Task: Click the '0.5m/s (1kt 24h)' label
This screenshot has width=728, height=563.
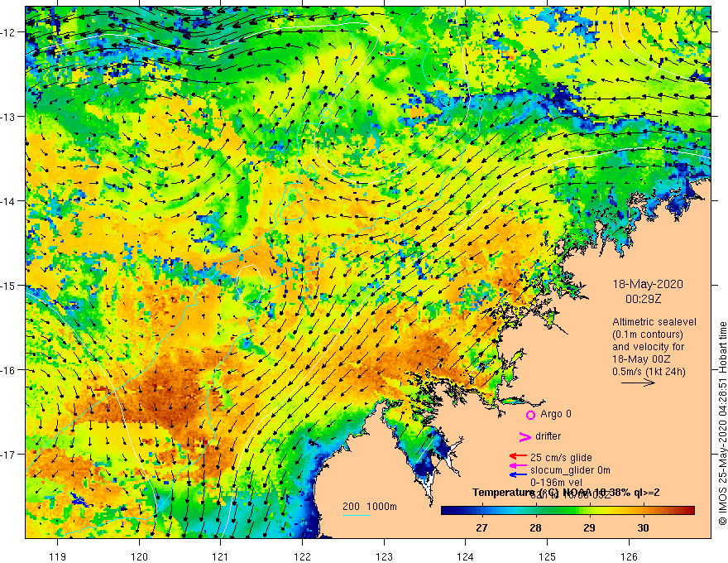Action: tap(649, 372)
